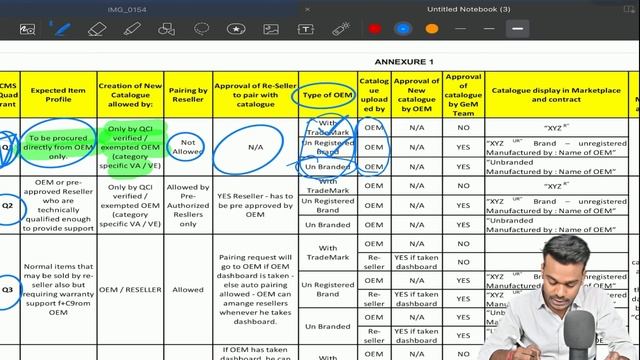Image resolution: width=640 pixels, height=360 pixels.
Task: Click the Pairing by Reseller header cell
Action: [x=188, y=95]
